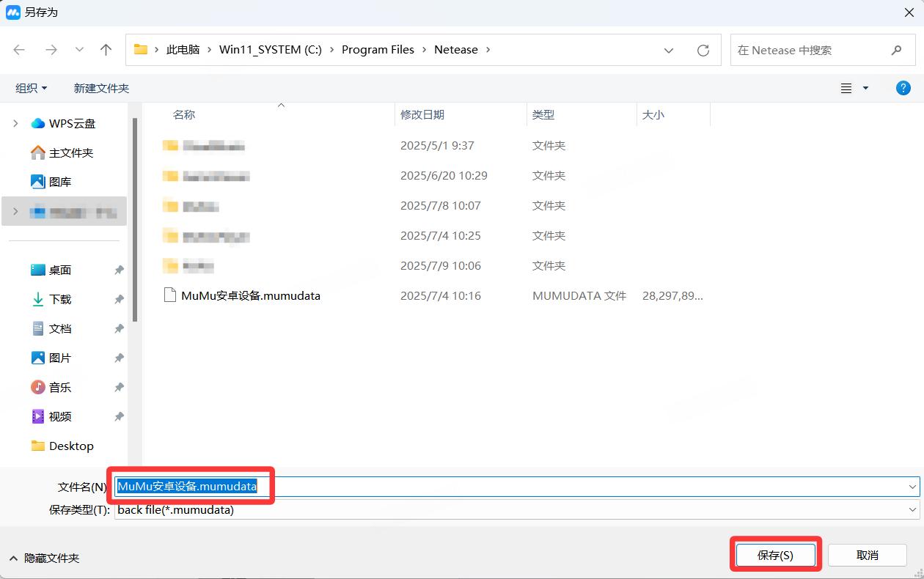Sort files by 修改日期 column header
The height and width of the screenshot is (579, 924).
coord(422,115)
